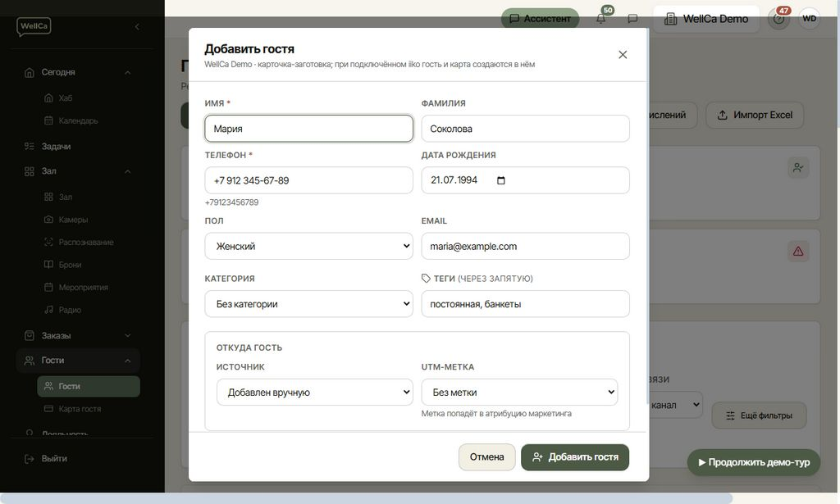
Task: Focus the Email input field
Action: [x=525, y=246]
